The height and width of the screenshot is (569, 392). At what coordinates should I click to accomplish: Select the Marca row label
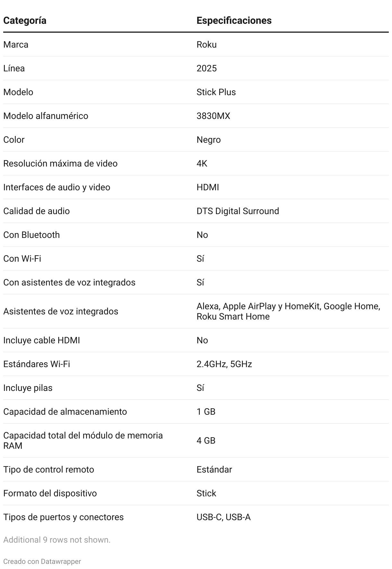coord(16,44)
